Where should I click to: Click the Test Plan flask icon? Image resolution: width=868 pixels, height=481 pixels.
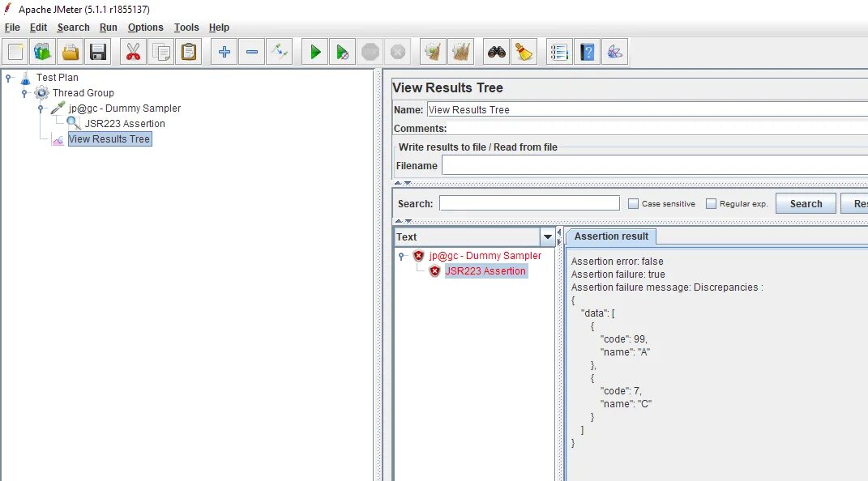25,78
